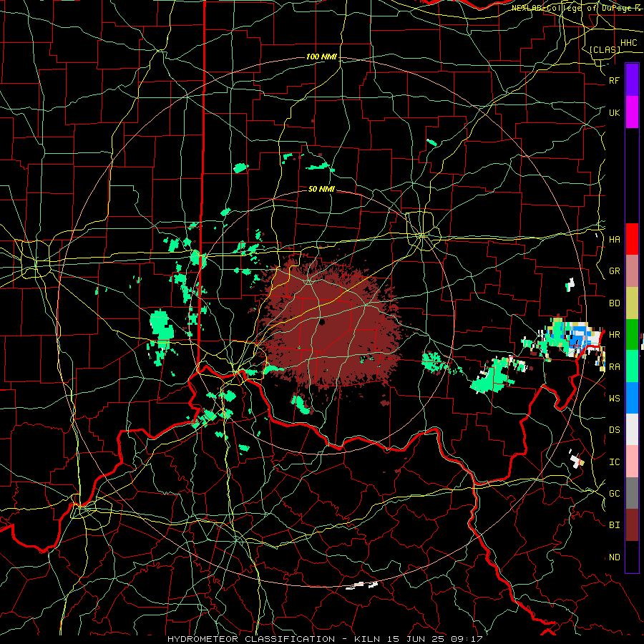Click the GC legend label

[614, 494]
